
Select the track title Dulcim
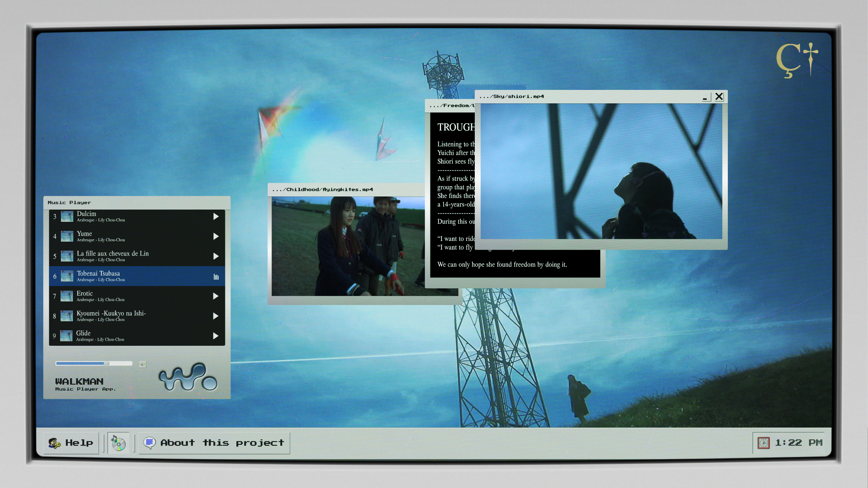(86, 214)
